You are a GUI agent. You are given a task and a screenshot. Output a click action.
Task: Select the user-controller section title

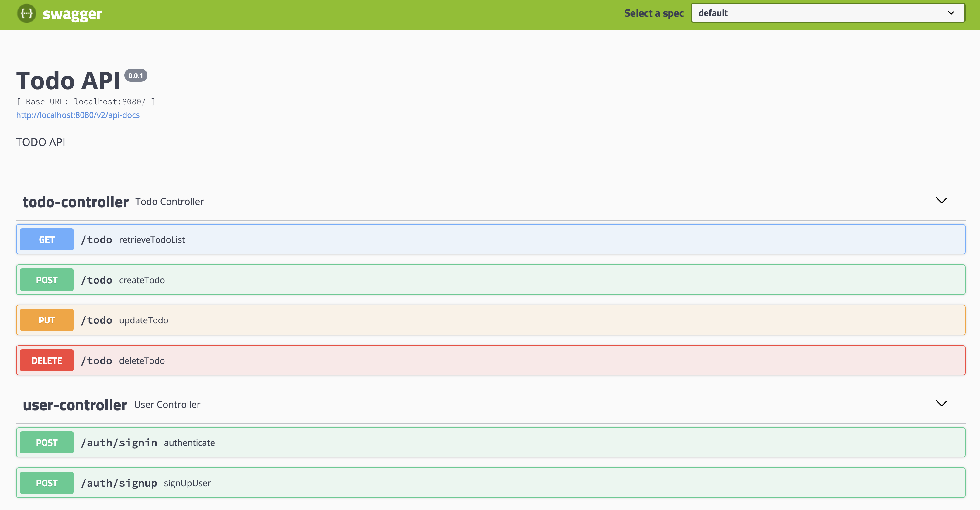click(74, 405)
